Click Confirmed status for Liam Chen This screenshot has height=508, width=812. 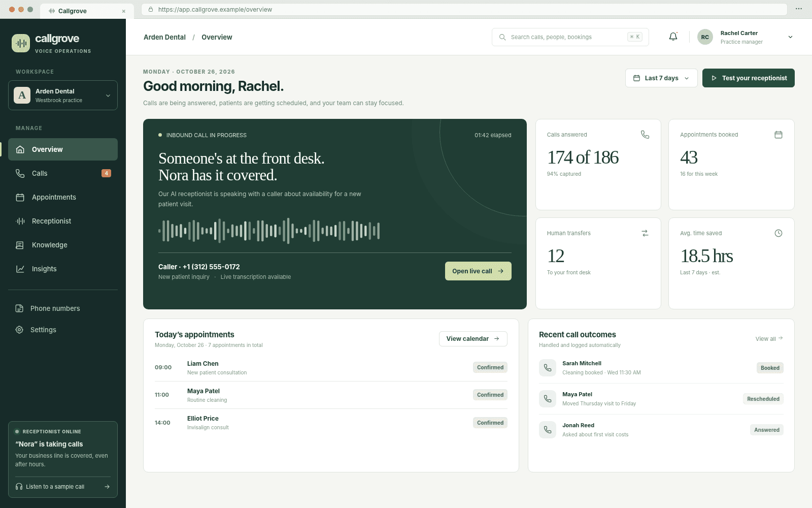(x=490, y=367)
